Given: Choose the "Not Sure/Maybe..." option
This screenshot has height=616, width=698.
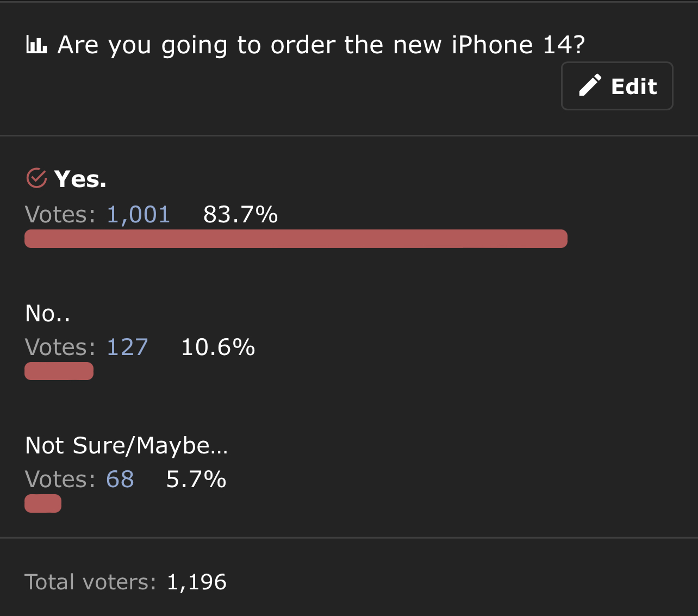Looking at the screenshot, I should [x=127, y=446].
